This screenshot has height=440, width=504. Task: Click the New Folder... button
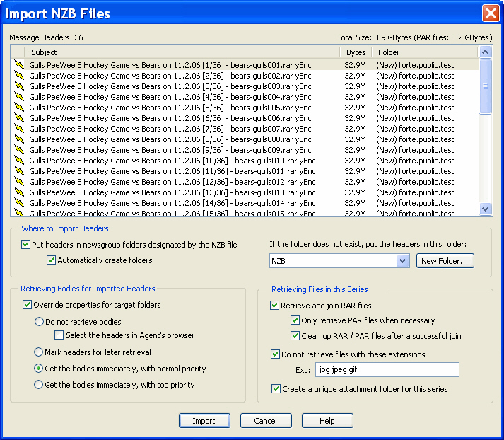pyautogui.click(x=445, y=261)
